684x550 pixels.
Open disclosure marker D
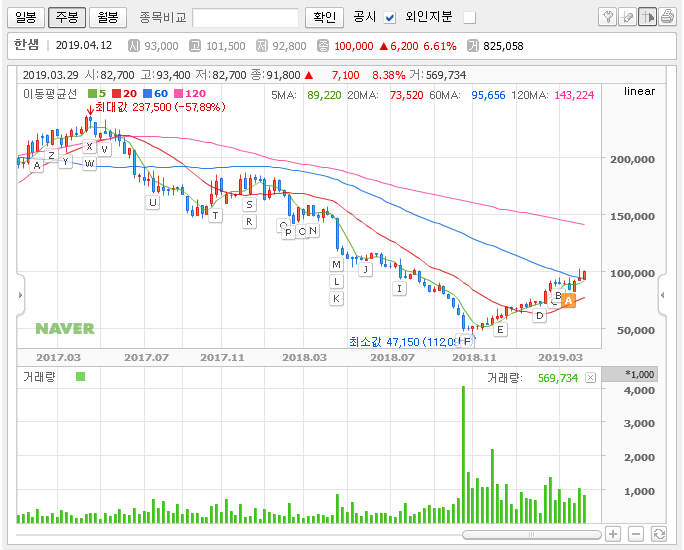point(540,316)
